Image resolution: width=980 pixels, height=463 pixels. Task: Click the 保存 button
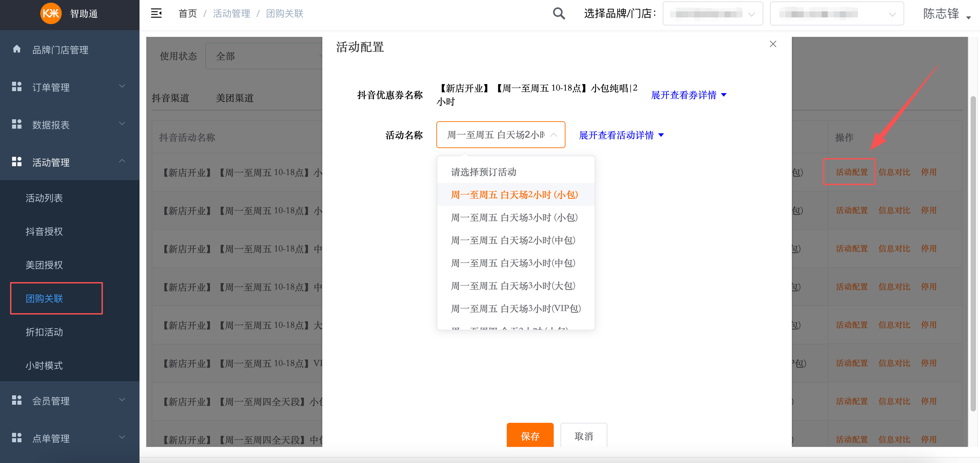[x=530, y=436]
